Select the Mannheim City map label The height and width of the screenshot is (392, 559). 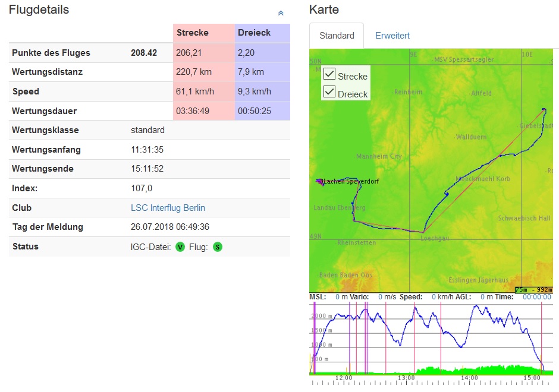pos(379,157)
